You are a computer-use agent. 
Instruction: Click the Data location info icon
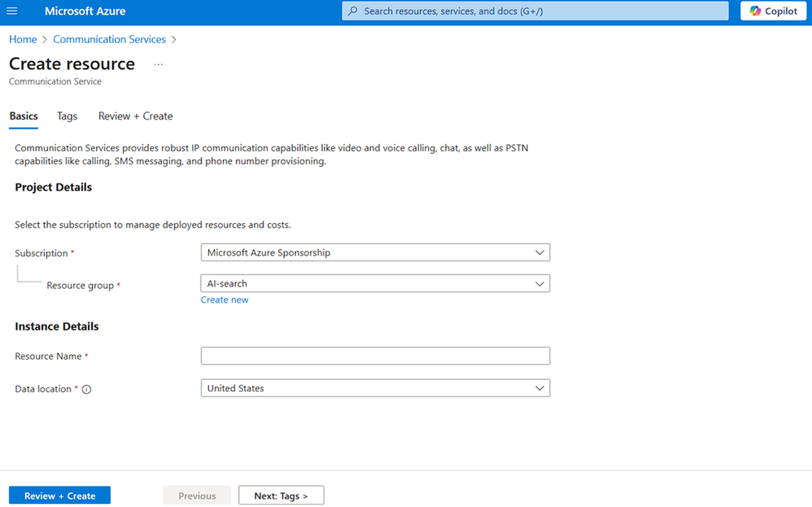(86, 390)
